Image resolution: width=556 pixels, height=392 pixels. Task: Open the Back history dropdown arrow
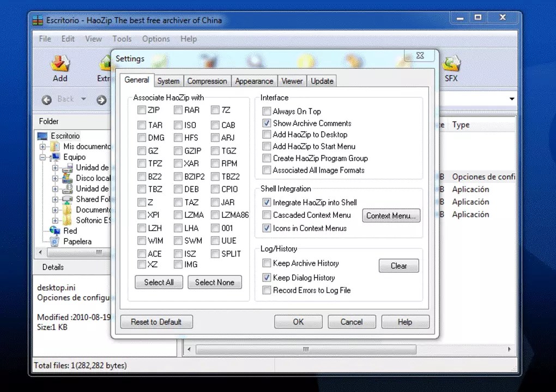(x=84, y=99)
